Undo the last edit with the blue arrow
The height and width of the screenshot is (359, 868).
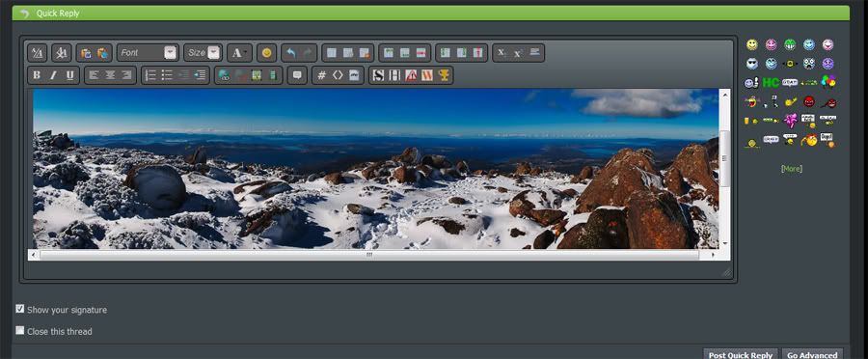pos(290,53)
